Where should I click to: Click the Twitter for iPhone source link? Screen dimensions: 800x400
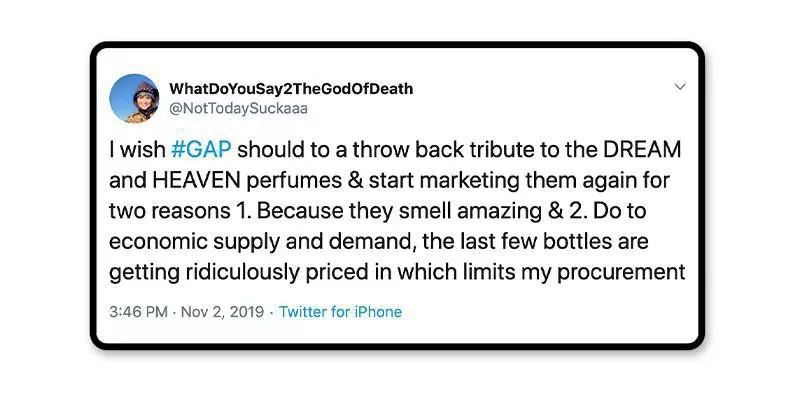pyautogui.click(x=340, y=312)
